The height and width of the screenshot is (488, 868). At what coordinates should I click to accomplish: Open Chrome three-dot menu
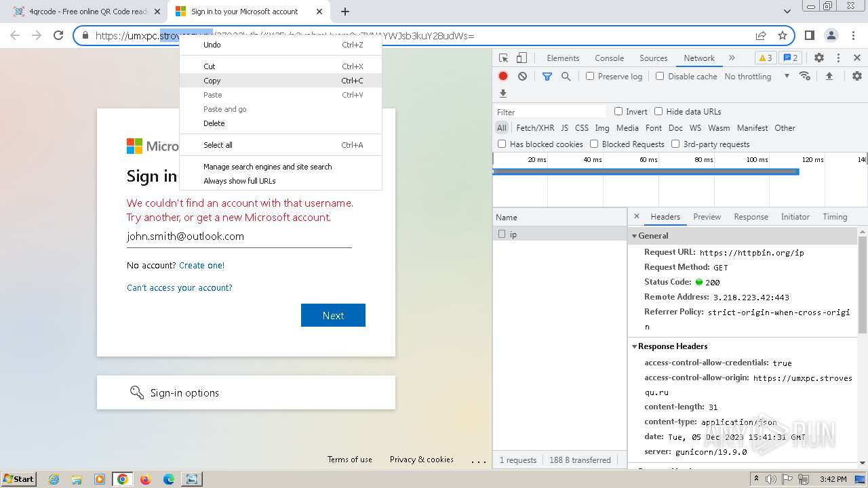tap(852, 36)
